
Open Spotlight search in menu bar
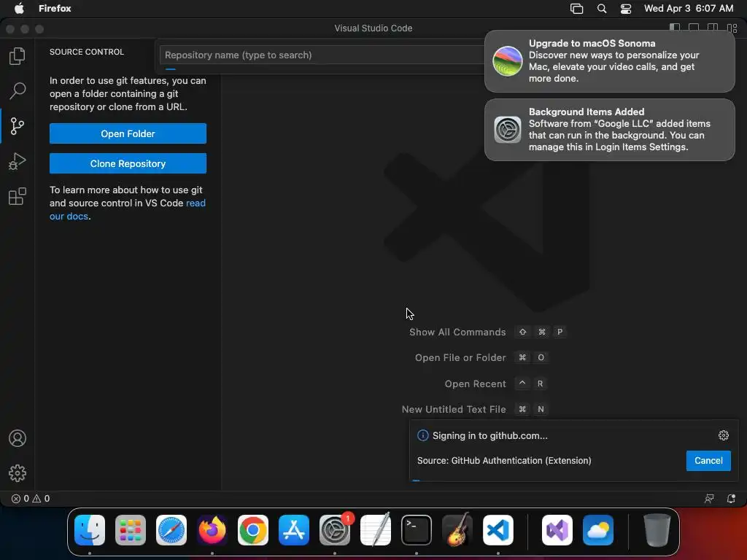(602, 9)
